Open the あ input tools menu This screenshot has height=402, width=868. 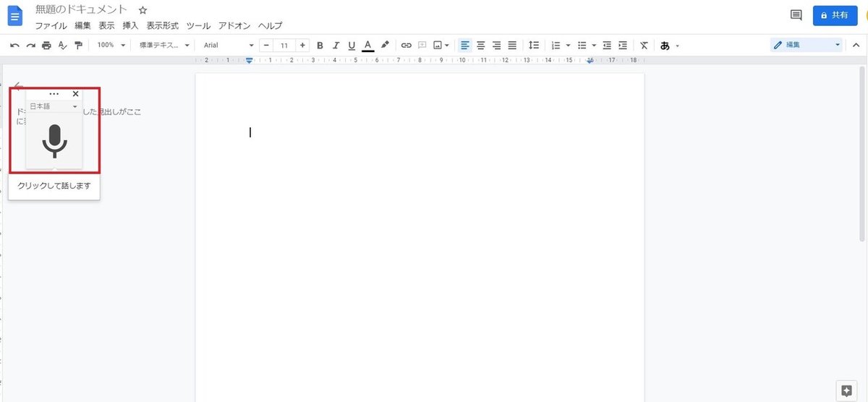(x=669, y=45)
